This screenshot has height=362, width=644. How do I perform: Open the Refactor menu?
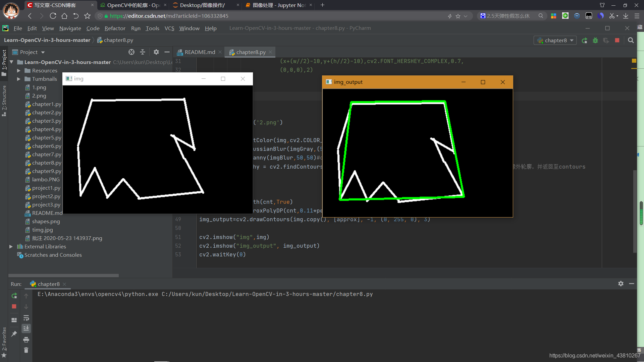pos(115,28)
